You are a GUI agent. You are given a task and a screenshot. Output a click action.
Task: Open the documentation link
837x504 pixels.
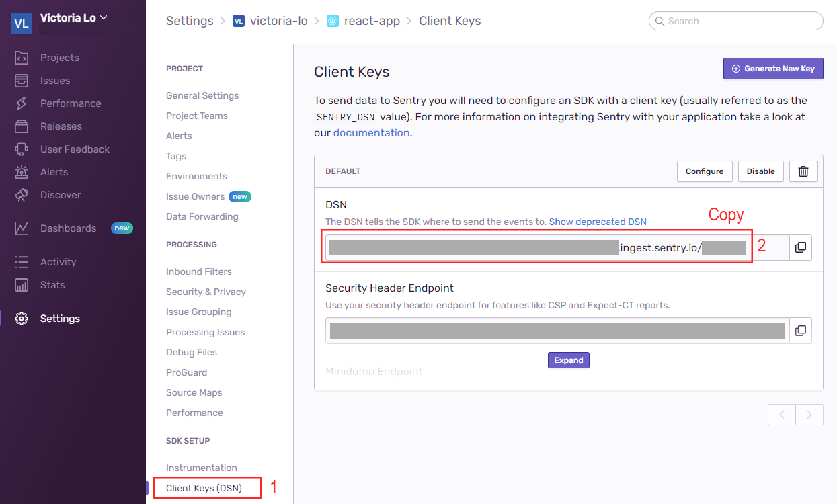click(371, 133)
